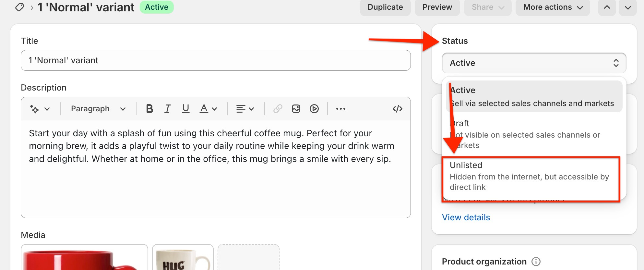Open the View details link
644x270 pixels.
click(x=466, y=217)
